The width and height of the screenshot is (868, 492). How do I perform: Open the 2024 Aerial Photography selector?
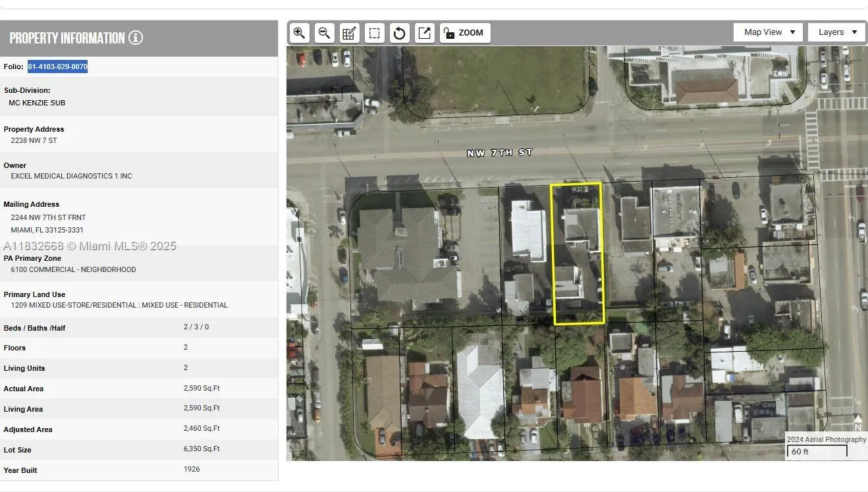[825, 439]
